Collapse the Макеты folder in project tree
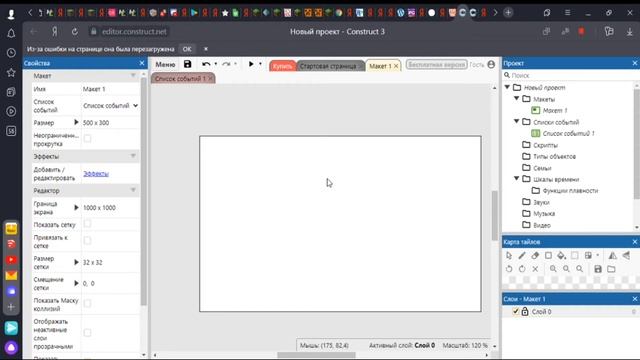Viewport: 640px width, 360px height. [x=516, y=98]
